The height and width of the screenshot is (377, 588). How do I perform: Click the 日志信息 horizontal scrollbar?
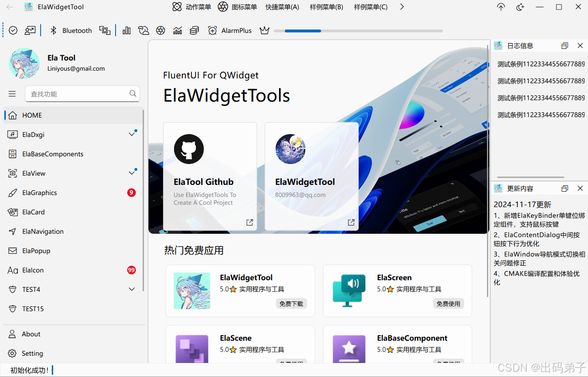coord(530,178)
